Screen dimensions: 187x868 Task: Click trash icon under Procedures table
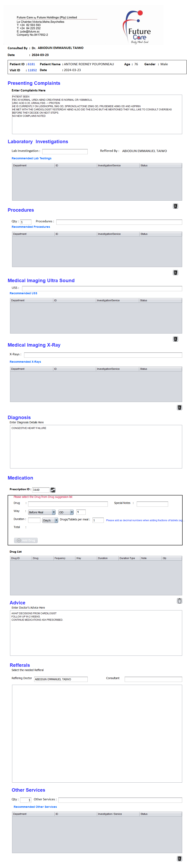(175, 272)
